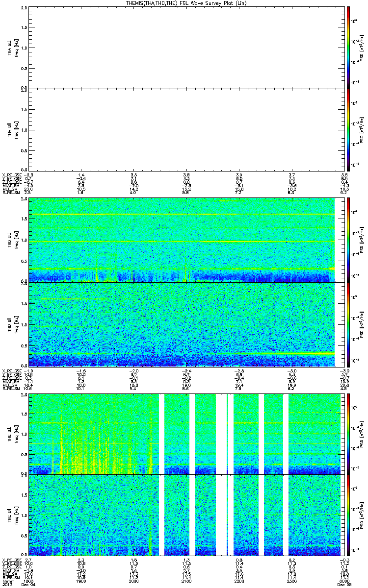Click the THE B-perpendicular PSD color bar
This screenshot has width=368, height=588.
[x=348, y=433]
